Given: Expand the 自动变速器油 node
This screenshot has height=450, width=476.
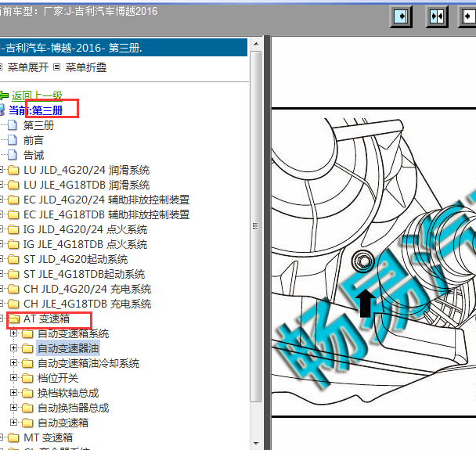Looking at the screenshot, I should click(13, 348).
